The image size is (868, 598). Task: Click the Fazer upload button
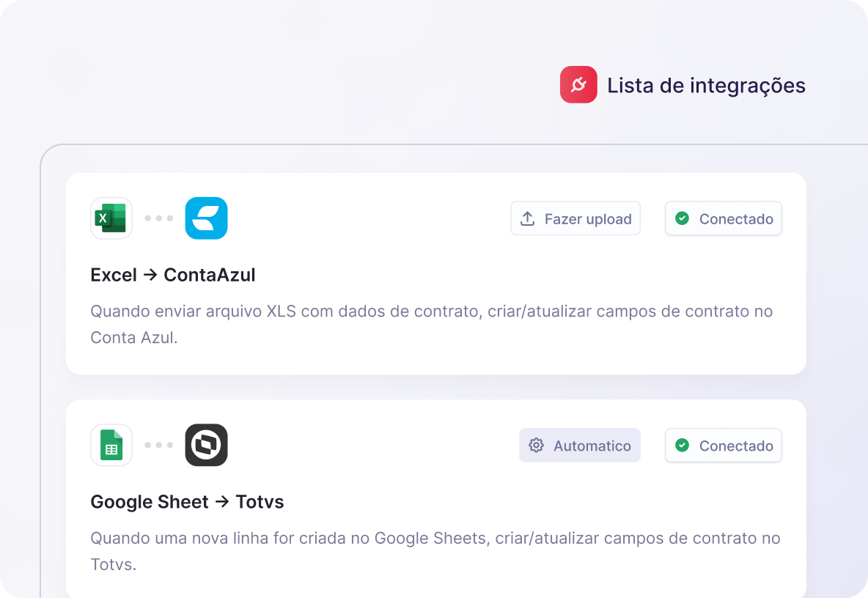pyautogui.click(x=575, y=218)
